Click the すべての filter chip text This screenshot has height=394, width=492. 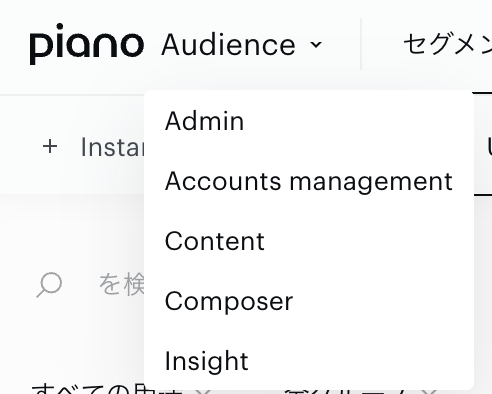tap(107, 389)
